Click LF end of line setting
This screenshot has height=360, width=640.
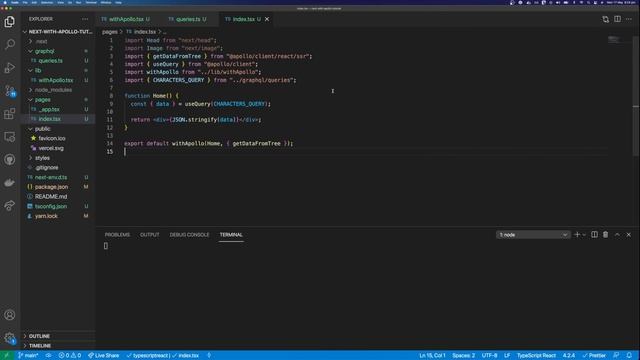point(507,356)
